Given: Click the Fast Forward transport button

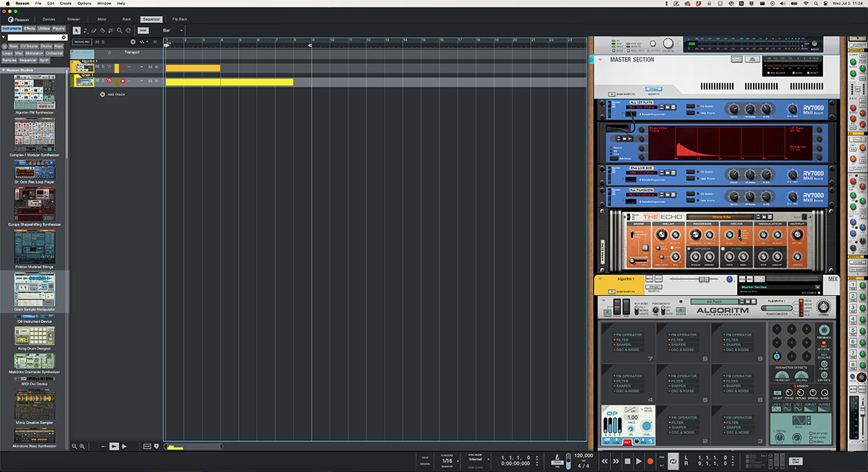Looking at the screenshot, I should point(616,460).
